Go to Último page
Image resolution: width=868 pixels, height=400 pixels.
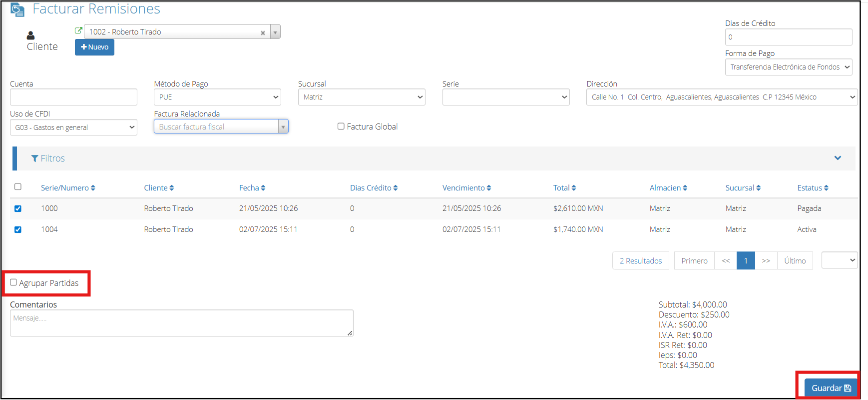795,260
